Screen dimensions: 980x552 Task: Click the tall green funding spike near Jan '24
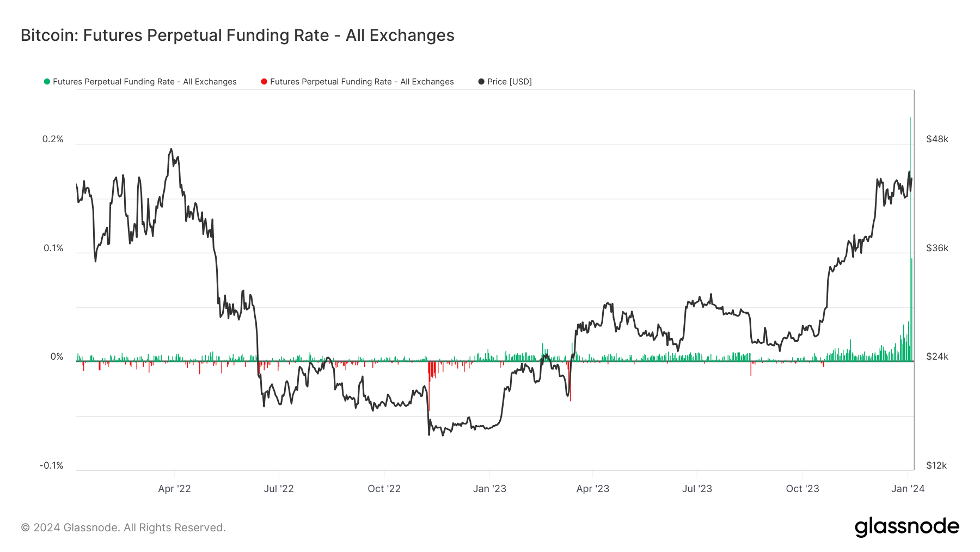point(910,239)
